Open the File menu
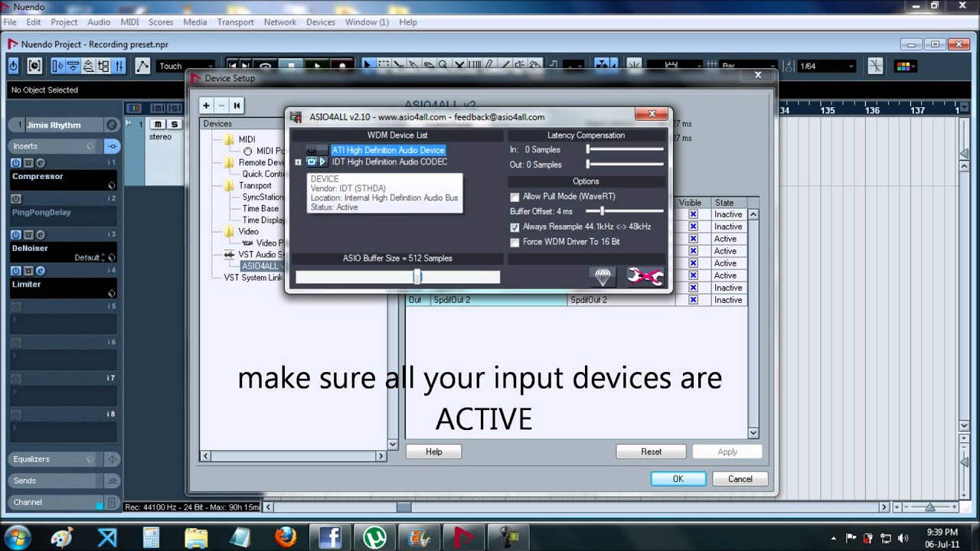980x551 pixels. click(x=10, y=22)
